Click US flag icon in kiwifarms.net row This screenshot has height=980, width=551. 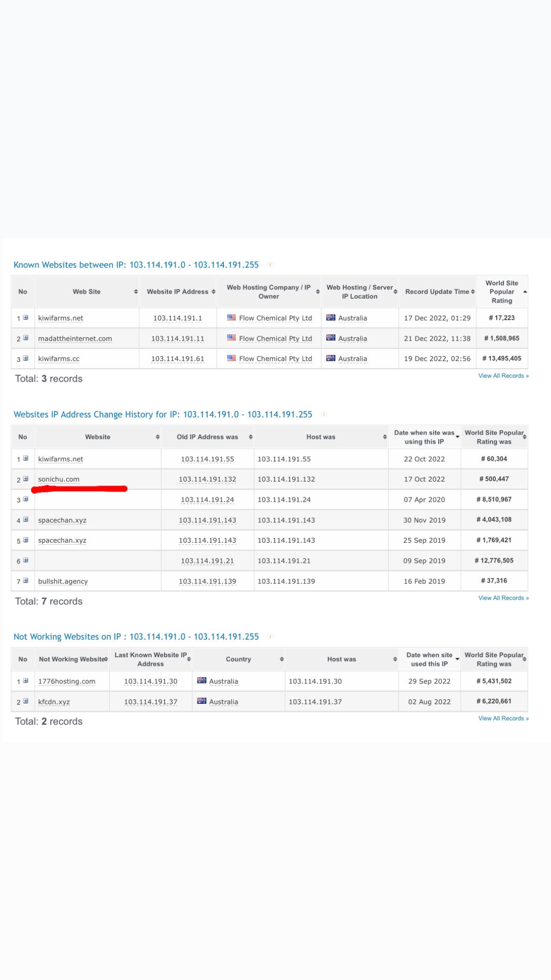pos(232,318)
